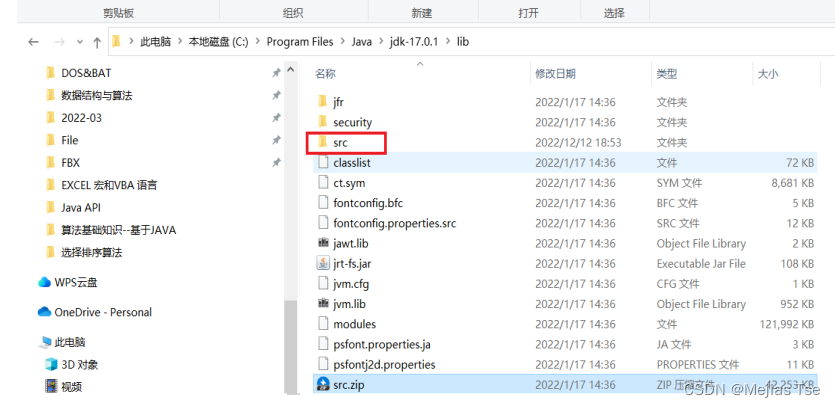
Task: Sort files by 名称 column header
Action: [x=325, y=74]
